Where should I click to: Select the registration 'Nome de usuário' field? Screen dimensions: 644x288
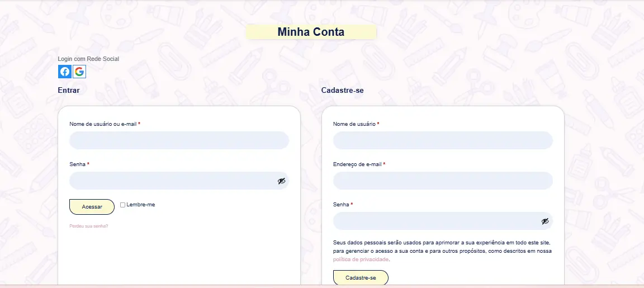click(443, 140)
